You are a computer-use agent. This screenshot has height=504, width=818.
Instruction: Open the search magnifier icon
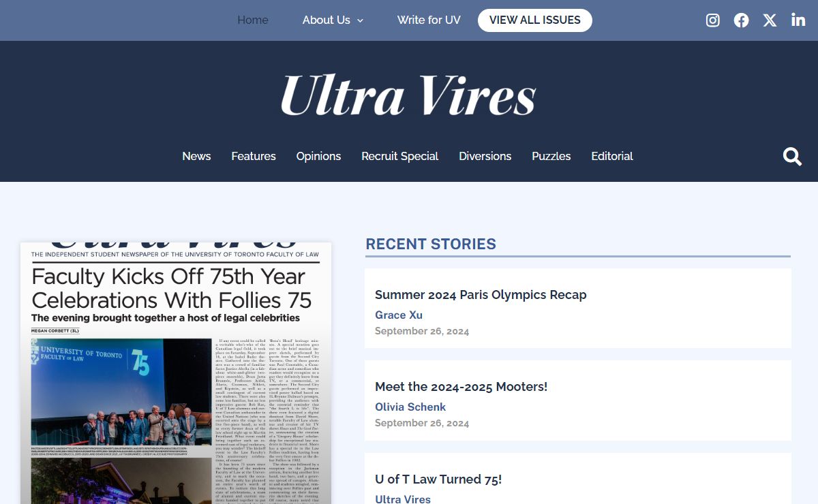(792, 157)
